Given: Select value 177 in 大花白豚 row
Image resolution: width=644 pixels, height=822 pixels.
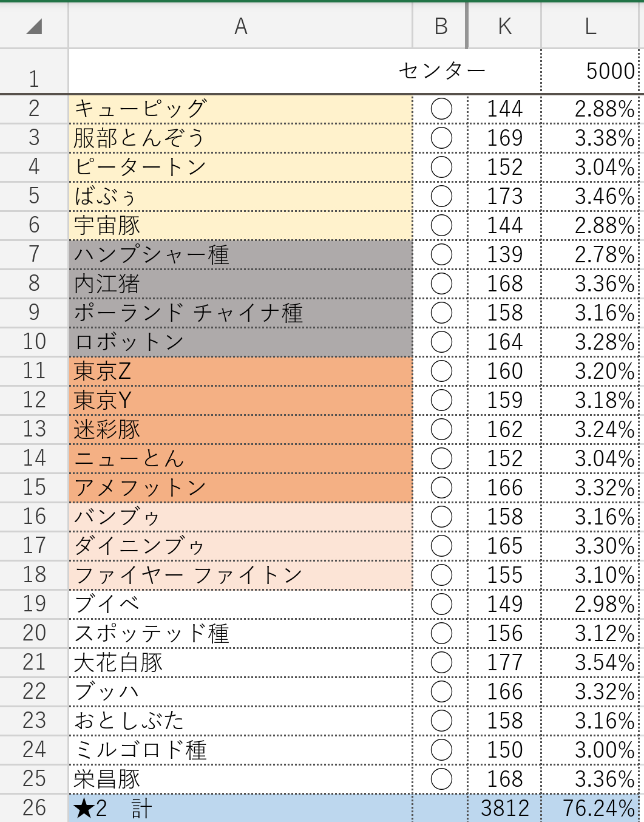Looking at the screenshot, I should pos(504,662).
